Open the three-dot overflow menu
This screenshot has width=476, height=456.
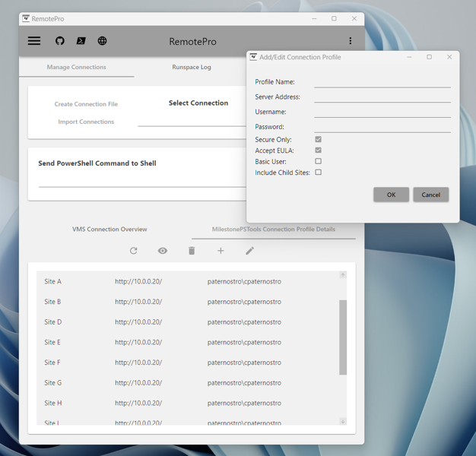(351, 40)
